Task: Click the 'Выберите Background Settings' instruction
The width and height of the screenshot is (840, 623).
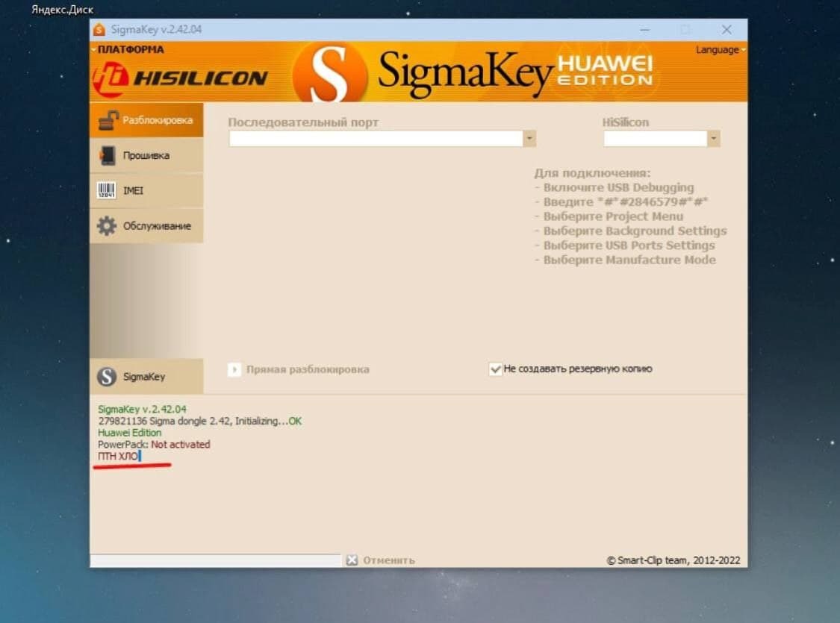Action: click(x=631, y=231)
